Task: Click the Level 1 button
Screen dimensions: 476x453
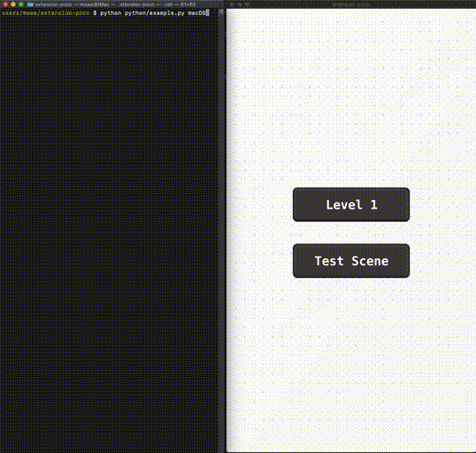Action: click(x=351, y=204)
